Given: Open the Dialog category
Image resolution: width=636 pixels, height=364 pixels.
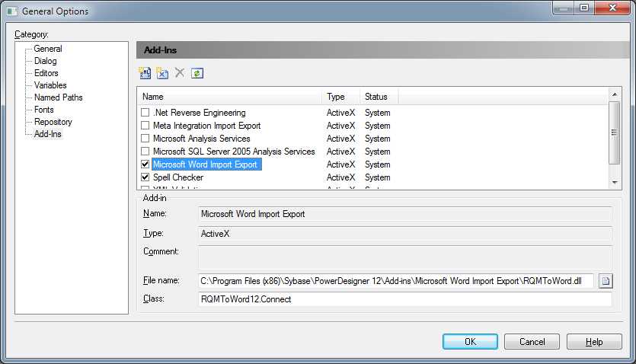Looking at the screenshot, I should pos(46,61).
